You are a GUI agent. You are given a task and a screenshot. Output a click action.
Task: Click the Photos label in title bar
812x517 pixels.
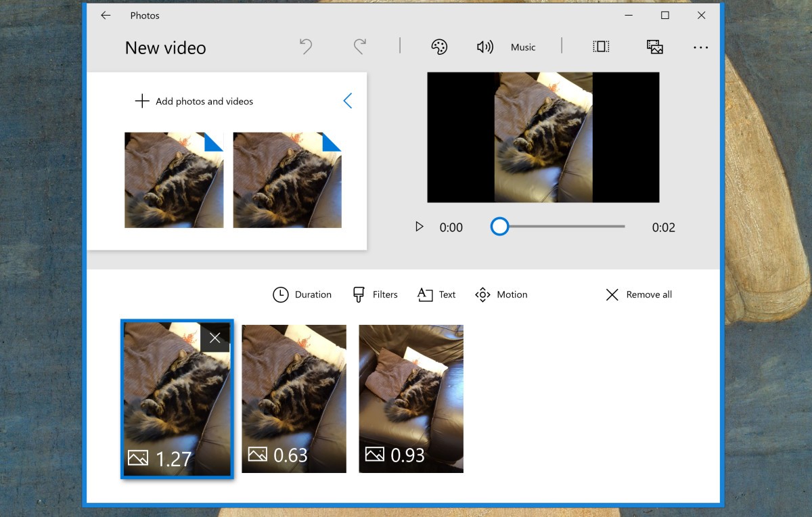pyautogui.click(x=146, y=15)
